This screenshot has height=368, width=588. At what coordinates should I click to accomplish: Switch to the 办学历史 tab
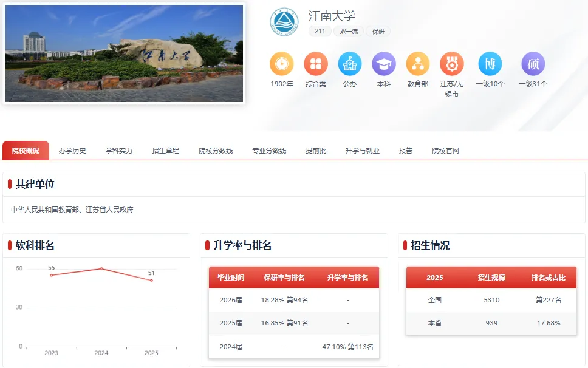click(x=72, y=151)
